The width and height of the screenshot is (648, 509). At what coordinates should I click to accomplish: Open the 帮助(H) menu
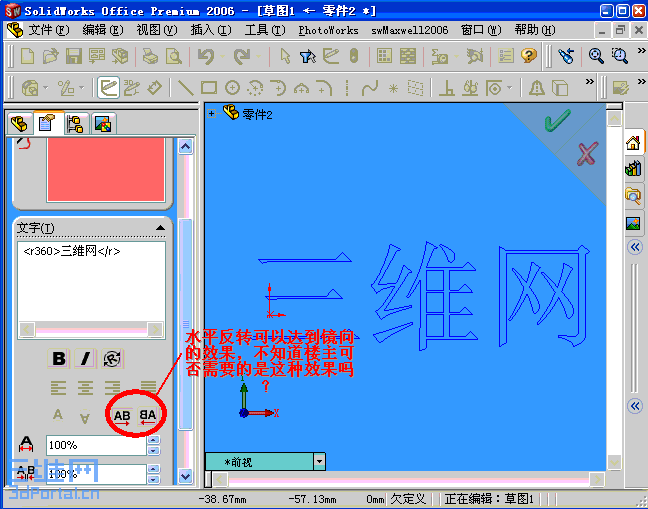coord(535,30)
